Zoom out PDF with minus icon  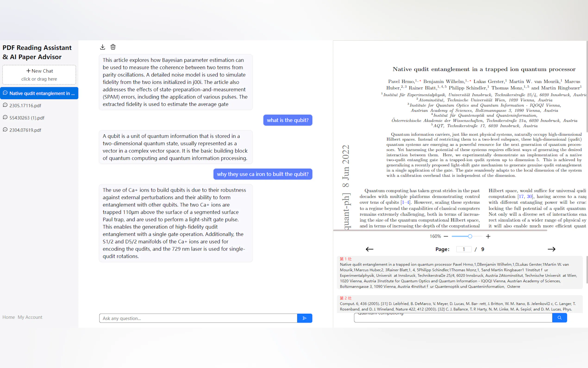446,236
